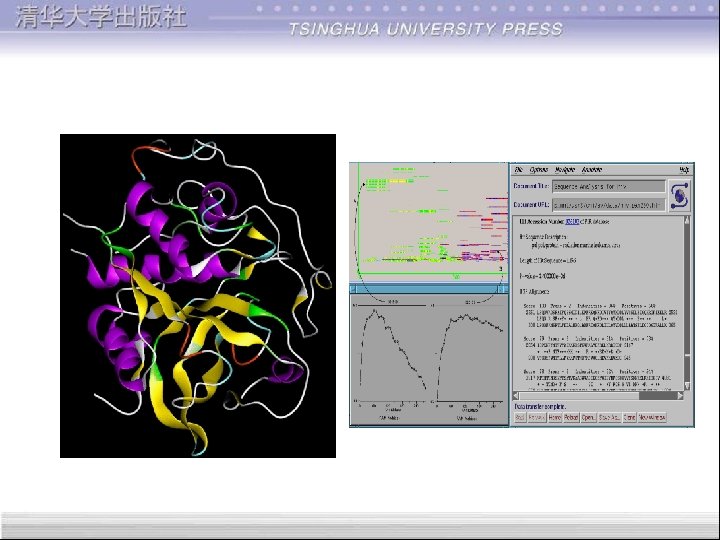Open the Help menu

(684, 170)
